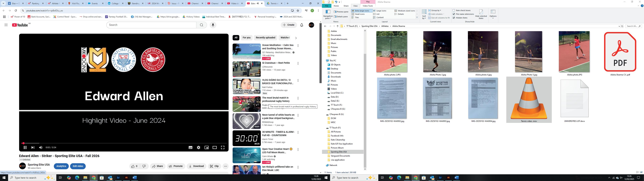This screenshot has width=644, height=181.
Task: Open YouTube player settings gear
Action: coord(199,147)
